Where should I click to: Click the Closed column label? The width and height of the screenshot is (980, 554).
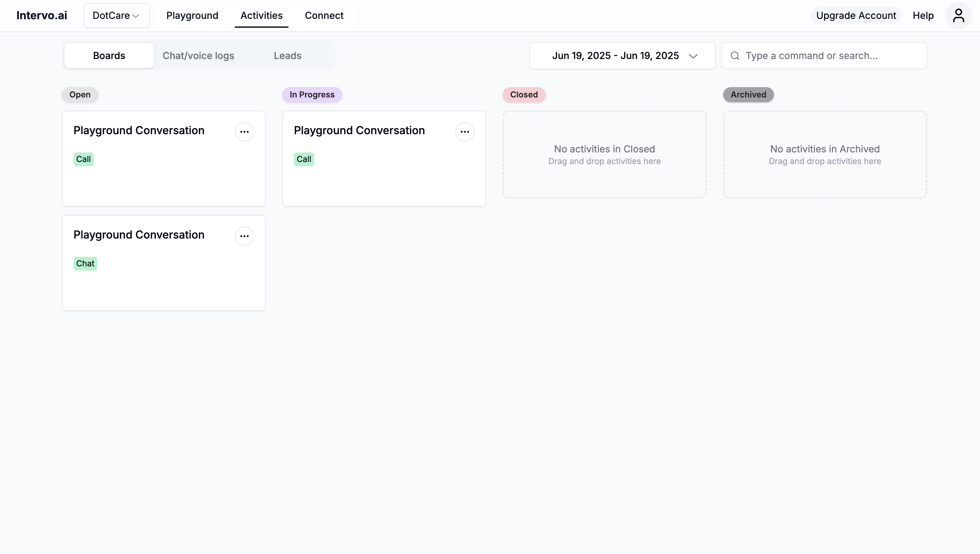pyautogui.click(x=524, y=94)
